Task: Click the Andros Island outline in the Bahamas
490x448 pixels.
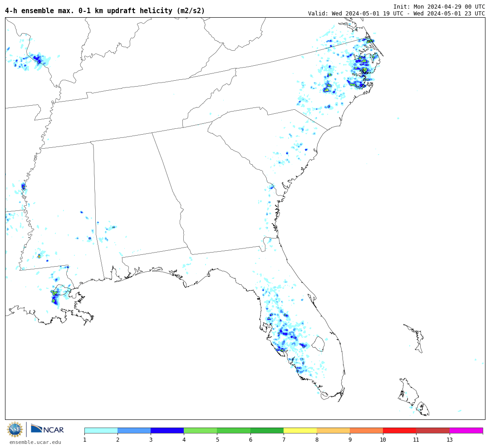Action: click(x=408, y=392)
